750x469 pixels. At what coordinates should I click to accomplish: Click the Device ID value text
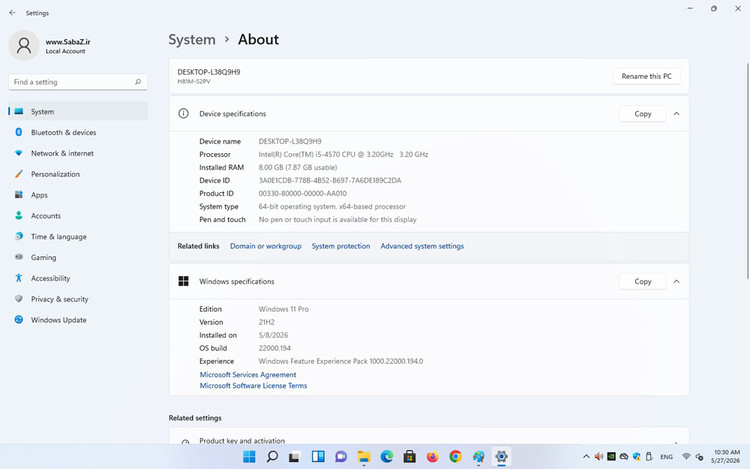point(330,181)
